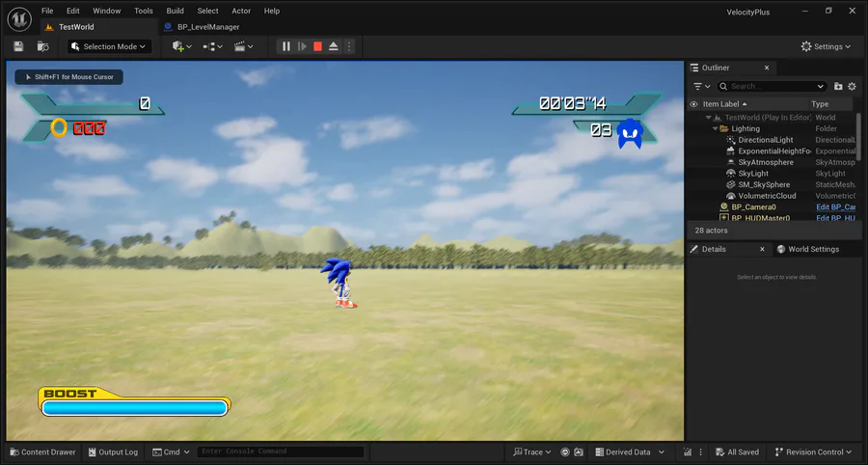The image size is (868, 465).
Task: Open the Content Drawer
Action: point(43,452)
